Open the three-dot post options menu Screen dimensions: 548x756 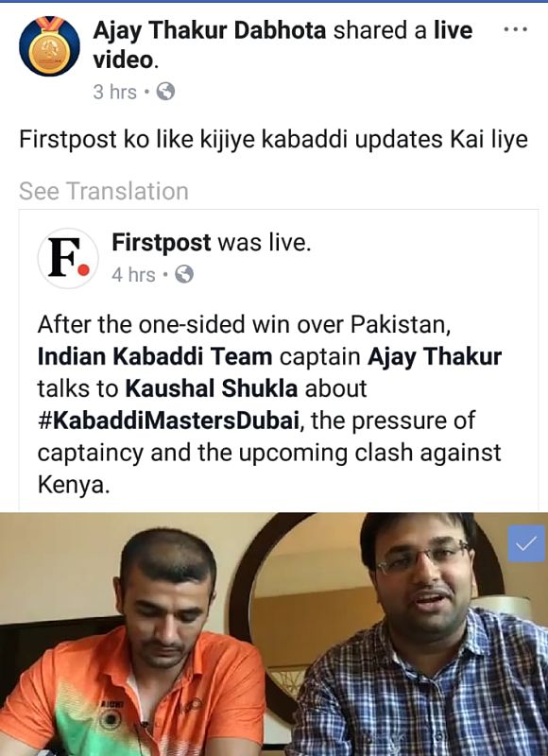pos(516,29)
